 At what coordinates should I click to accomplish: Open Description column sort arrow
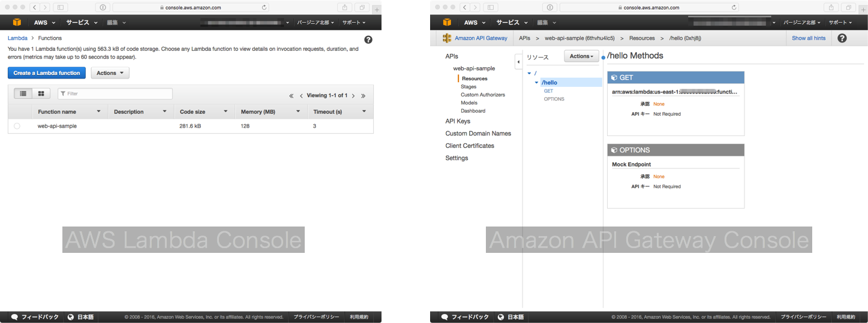[164, 111]
